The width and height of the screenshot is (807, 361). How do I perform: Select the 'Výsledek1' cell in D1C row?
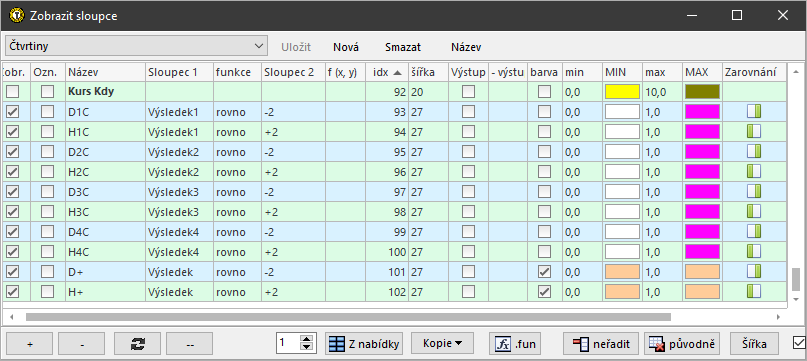click(179, 112)
